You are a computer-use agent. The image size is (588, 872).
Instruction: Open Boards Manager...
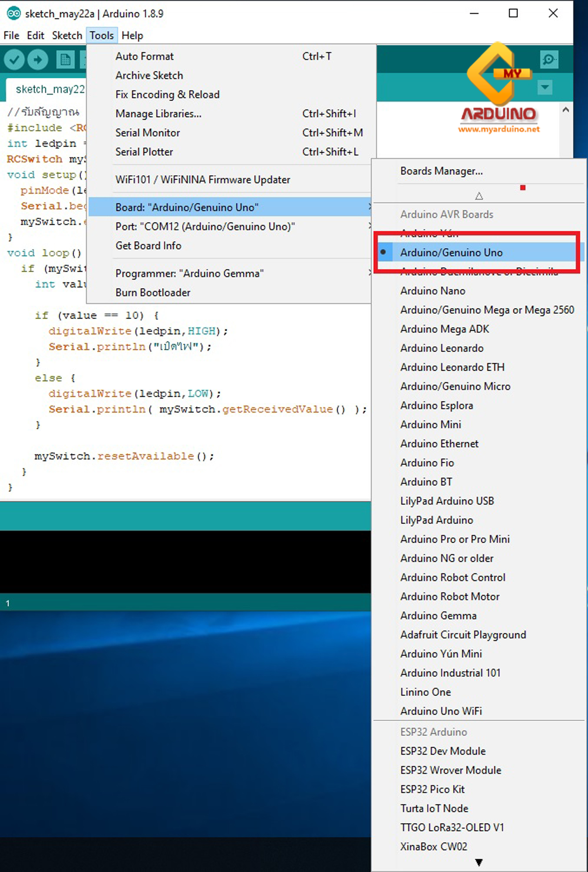[441, 171]
